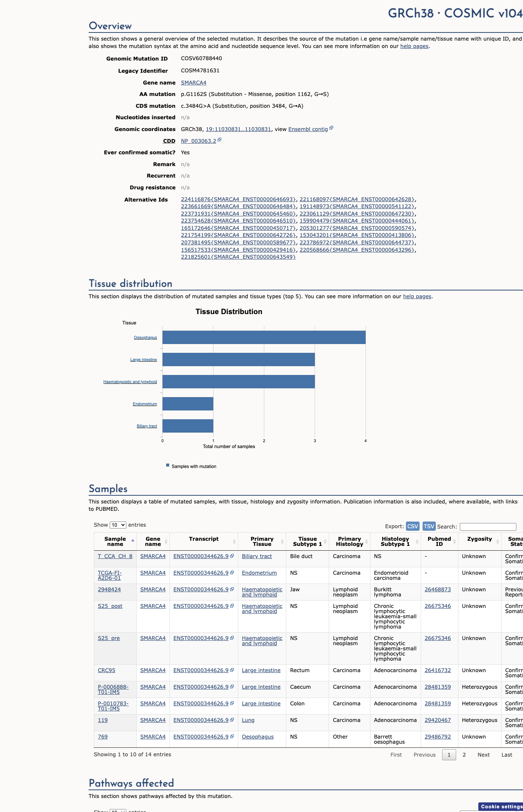Open the NP_003063.2 CDD link
This screenshot has height=812, width=523.
coord(198,141)
